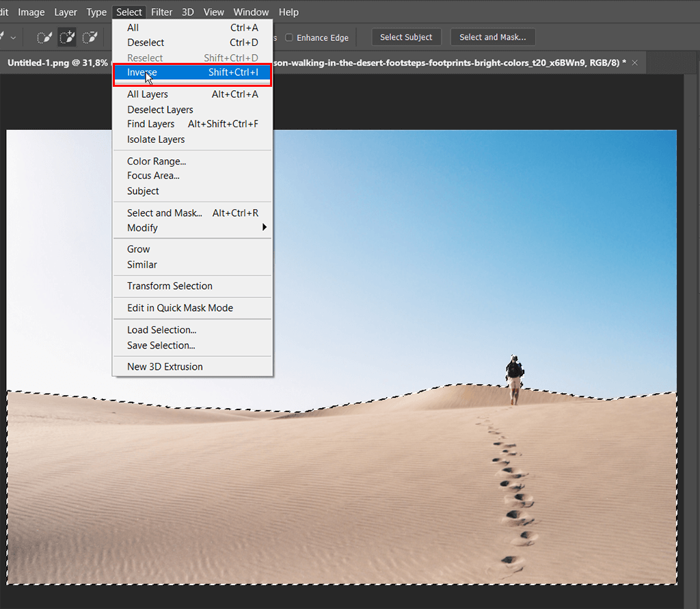The width and height of the screenshot is (700, 609).
Task: Choose Color Range... menu entry
Action: coord(157,161)
